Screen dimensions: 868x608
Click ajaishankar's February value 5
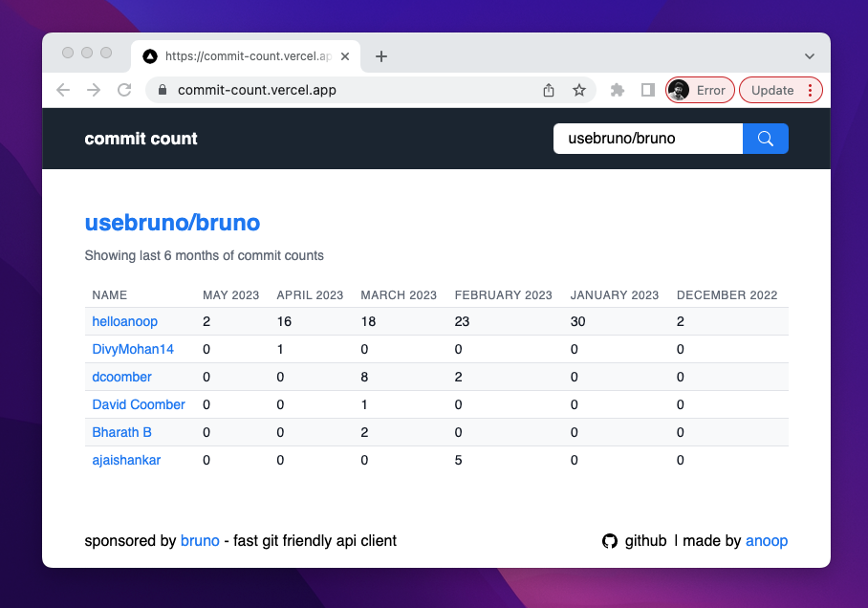pyautogui.click(x=458, y=460)
